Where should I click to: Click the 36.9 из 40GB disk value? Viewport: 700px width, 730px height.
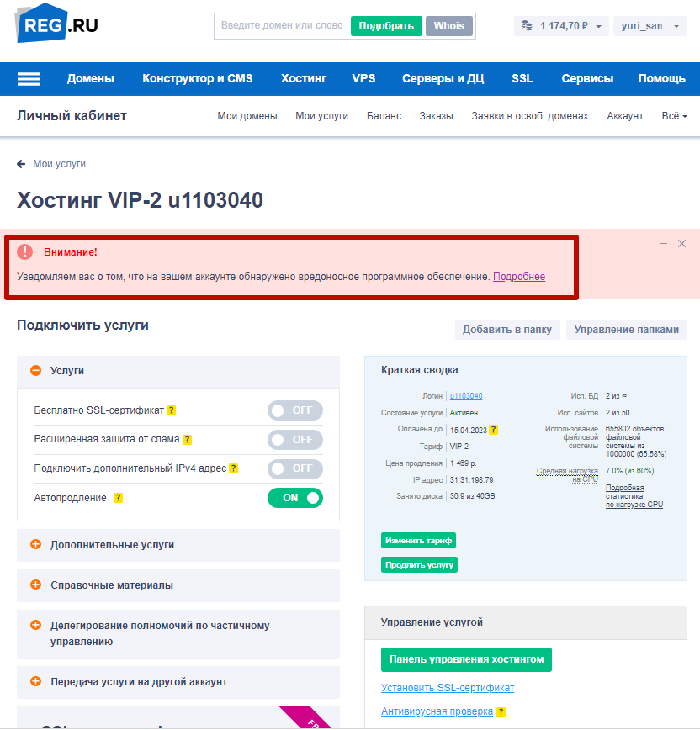472,496
